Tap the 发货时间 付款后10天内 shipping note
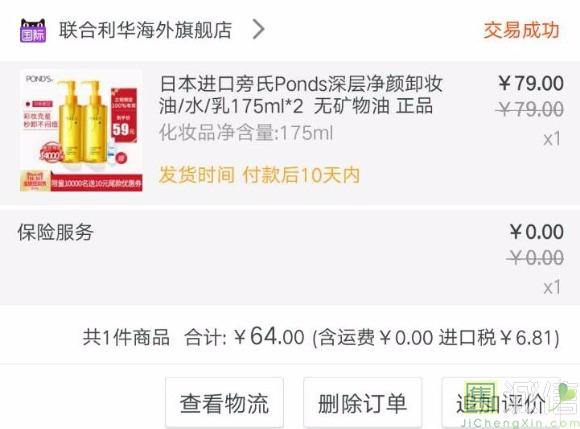The width and height of the screenshot is (580, 429). [x=259, y=175]
